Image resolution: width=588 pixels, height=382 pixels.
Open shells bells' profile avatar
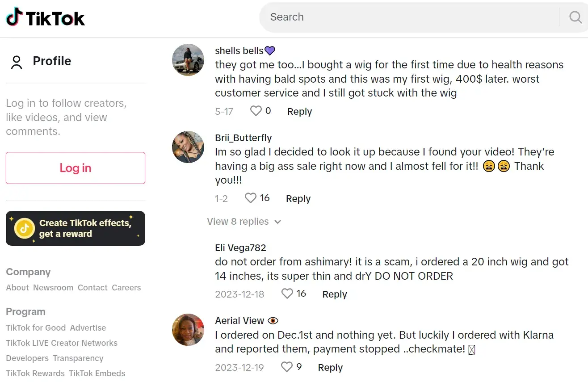pyautogui.click(x=188, y=60)
